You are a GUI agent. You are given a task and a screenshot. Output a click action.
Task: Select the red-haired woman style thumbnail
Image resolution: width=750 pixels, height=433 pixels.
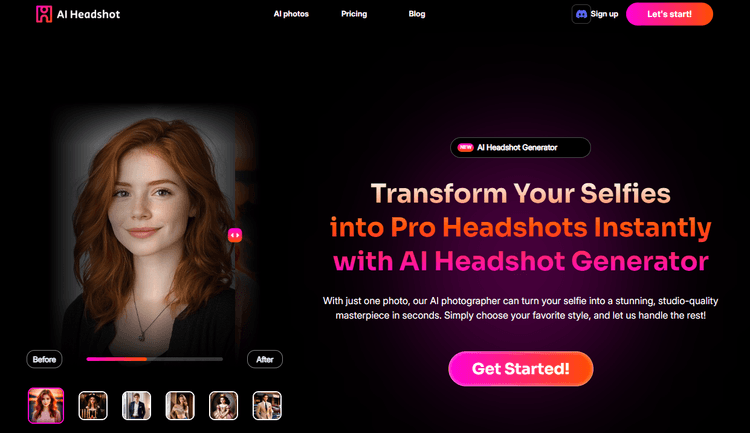pyautogui.click(x=46, y=405)
